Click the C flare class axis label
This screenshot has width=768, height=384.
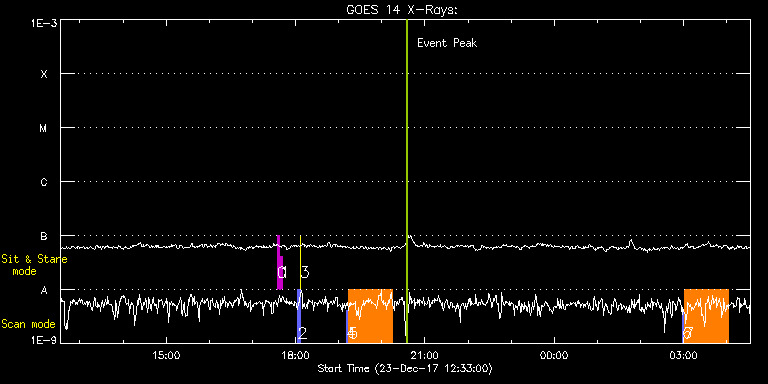(x=44, y=182)
